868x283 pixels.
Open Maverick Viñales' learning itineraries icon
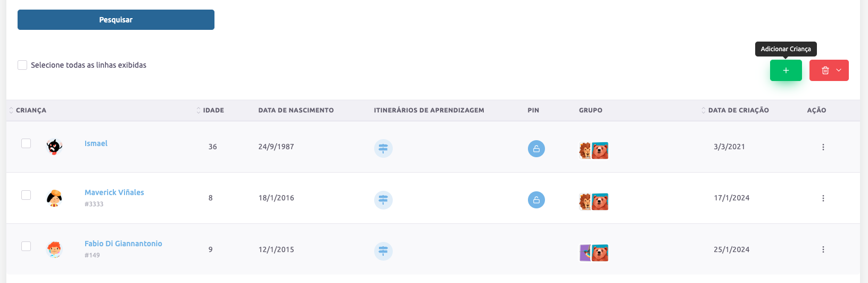click(383, 200)
